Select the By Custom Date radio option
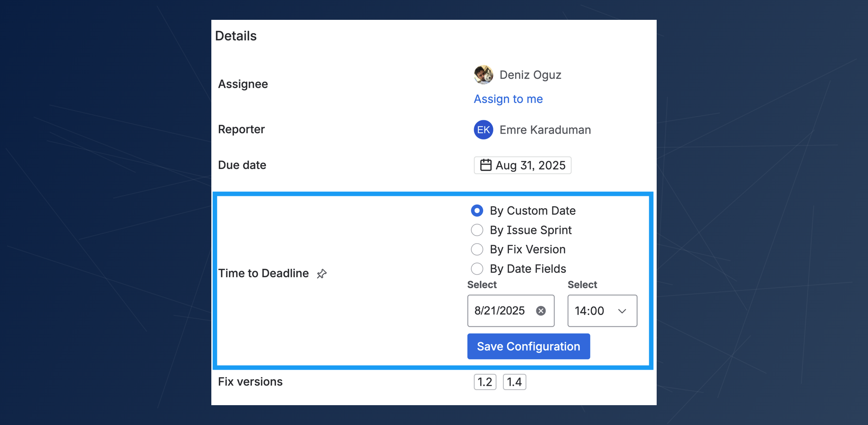Viewport: 868px width, 425px height. (x=477, y=211)
